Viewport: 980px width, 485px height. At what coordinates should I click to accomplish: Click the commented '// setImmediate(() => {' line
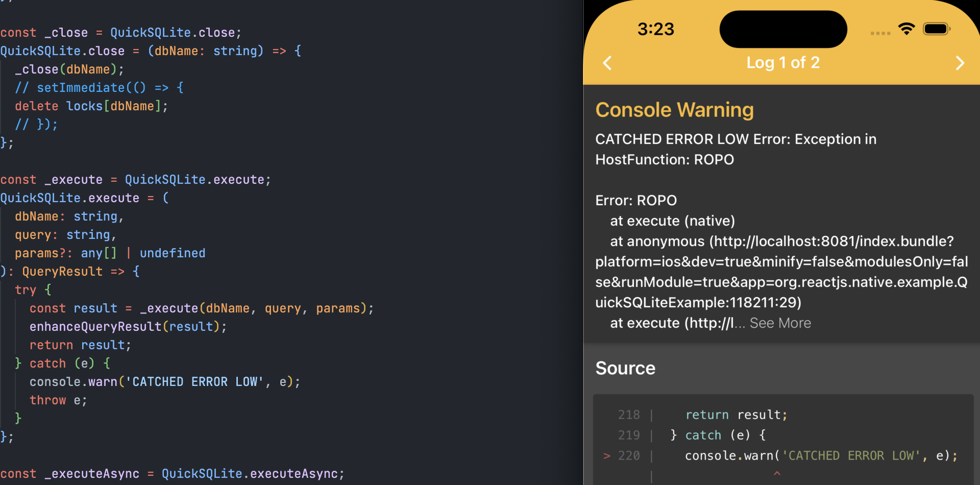(100, 88)
